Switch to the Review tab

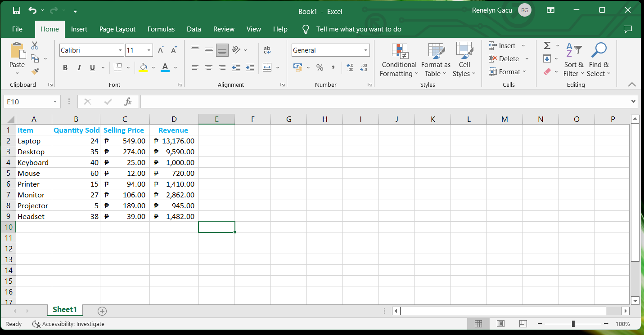click(224, 29)
